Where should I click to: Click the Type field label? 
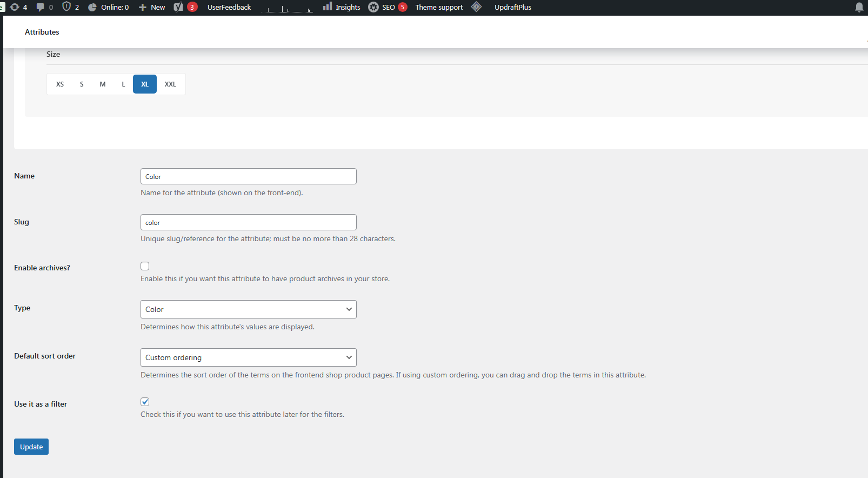[22, 308]
